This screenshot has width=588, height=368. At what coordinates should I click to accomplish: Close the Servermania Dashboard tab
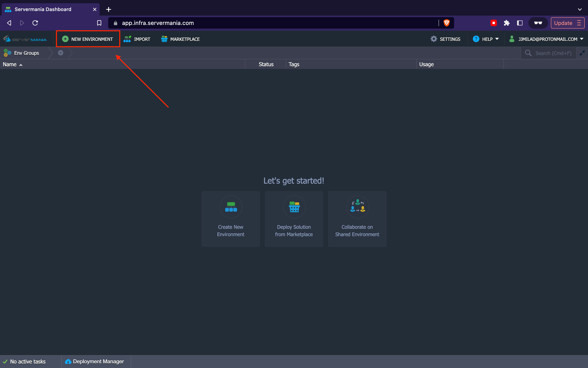[x=95, y=9]
